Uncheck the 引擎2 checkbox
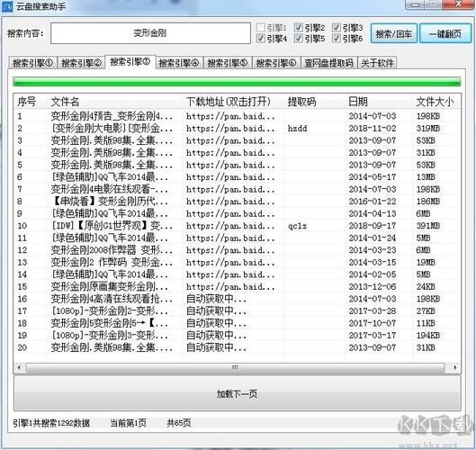The width and height of the screenshot is (476, 450). (299, 28)
